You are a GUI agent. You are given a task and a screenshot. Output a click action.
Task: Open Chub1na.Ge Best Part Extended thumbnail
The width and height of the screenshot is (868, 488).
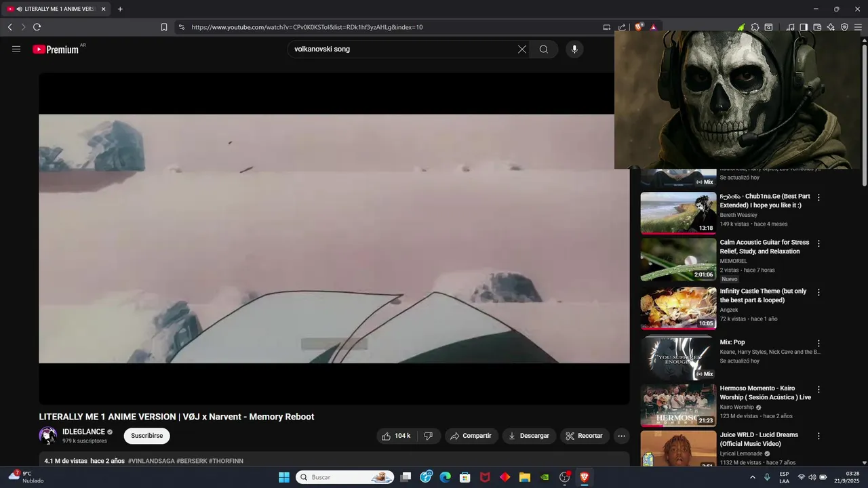tap(678, 213)
